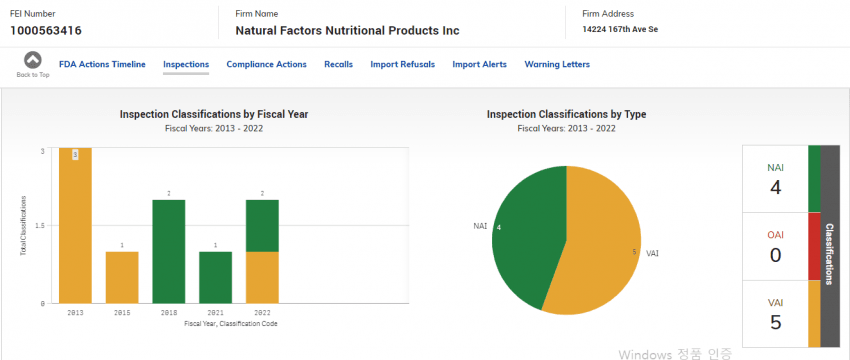Open the Import Alerts tab

pyautogui.click(x=479, y=64)
